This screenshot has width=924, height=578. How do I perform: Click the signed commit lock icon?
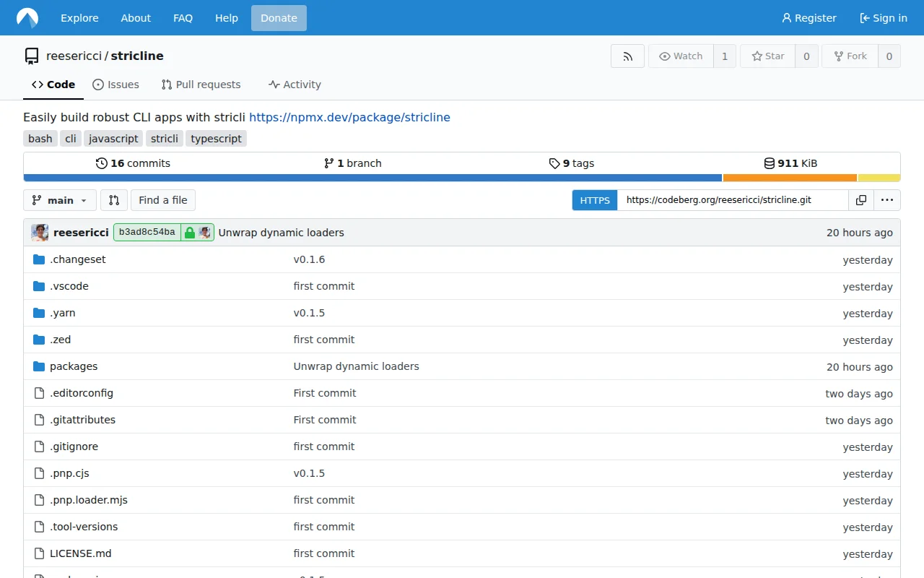(189, 233)
